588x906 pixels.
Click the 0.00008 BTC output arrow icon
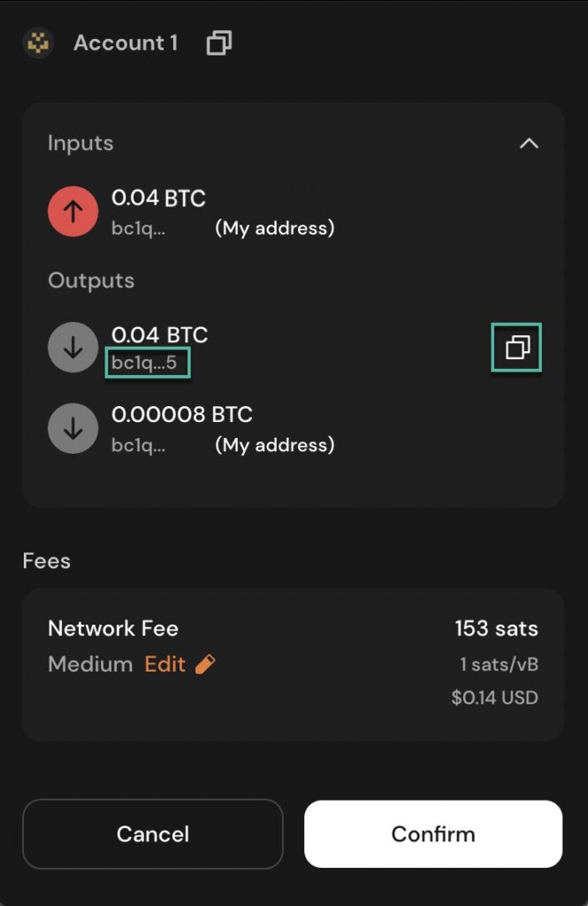(73, 428)
